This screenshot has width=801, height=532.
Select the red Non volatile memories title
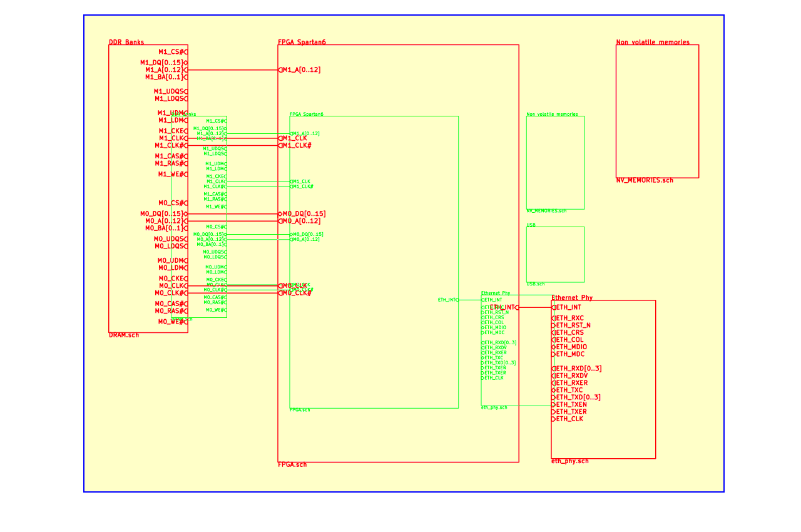coord(653,42)
